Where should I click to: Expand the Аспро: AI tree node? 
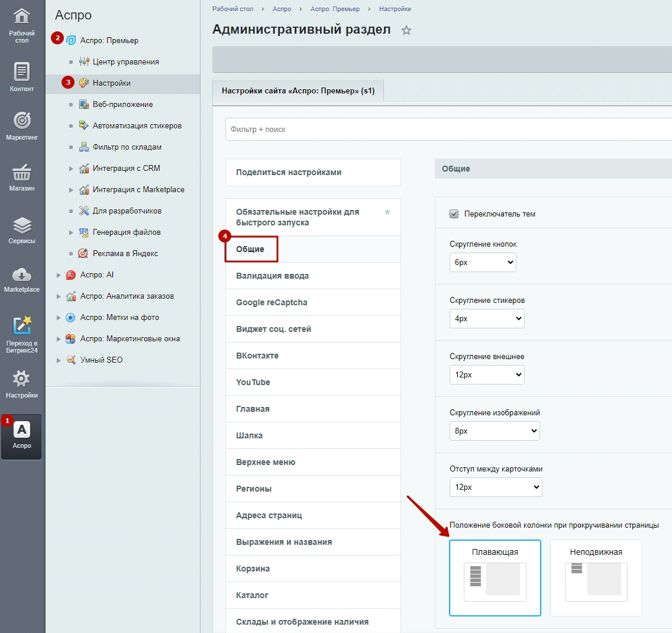(x=59, y=275)
